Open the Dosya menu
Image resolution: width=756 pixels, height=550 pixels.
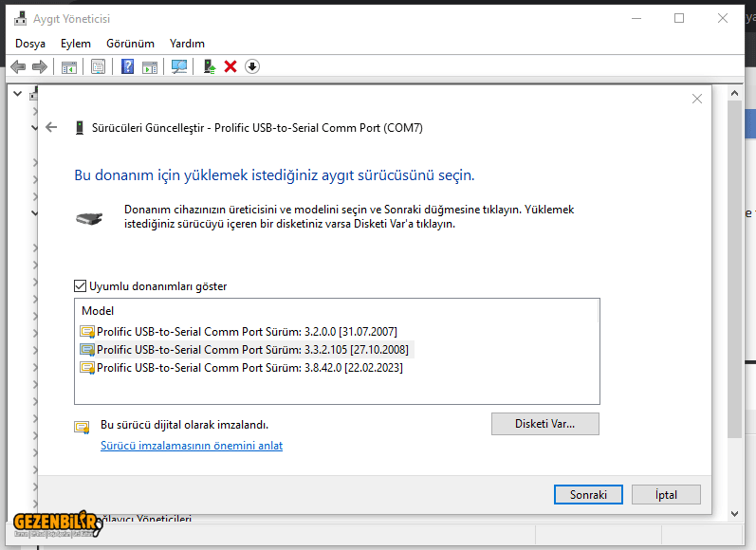tap(30, 44)
